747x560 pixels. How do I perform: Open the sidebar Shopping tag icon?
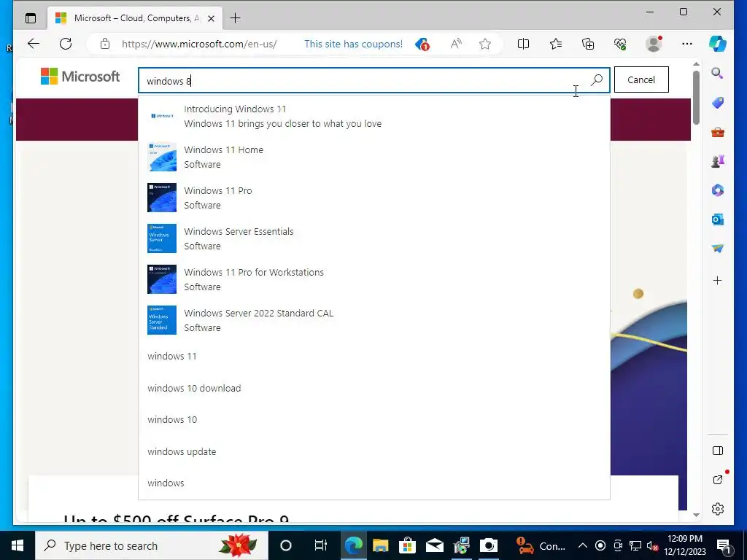pyautogui.click(x=718, y=102)
